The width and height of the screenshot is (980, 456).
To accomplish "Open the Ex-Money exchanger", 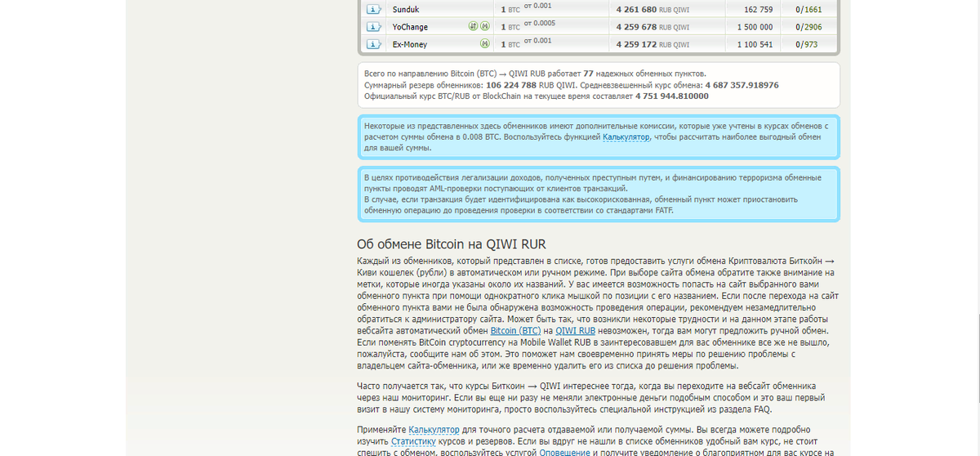I will 410,44.
